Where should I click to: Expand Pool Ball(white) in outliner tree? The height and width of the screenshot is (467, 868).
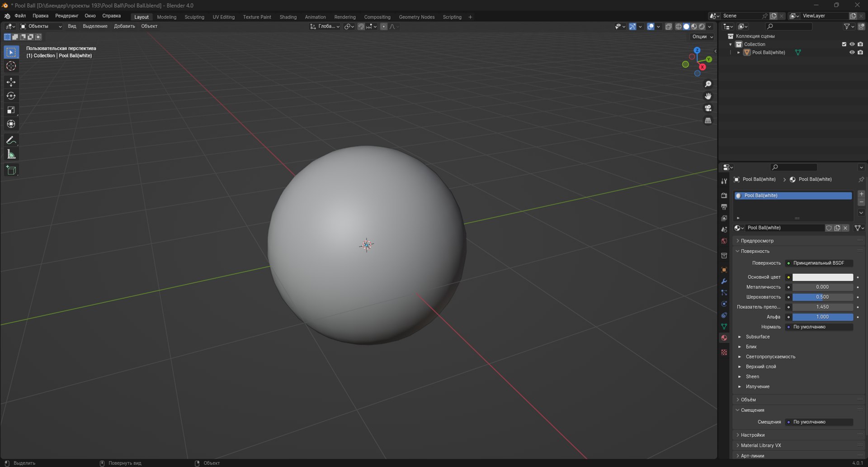[739, 52]
